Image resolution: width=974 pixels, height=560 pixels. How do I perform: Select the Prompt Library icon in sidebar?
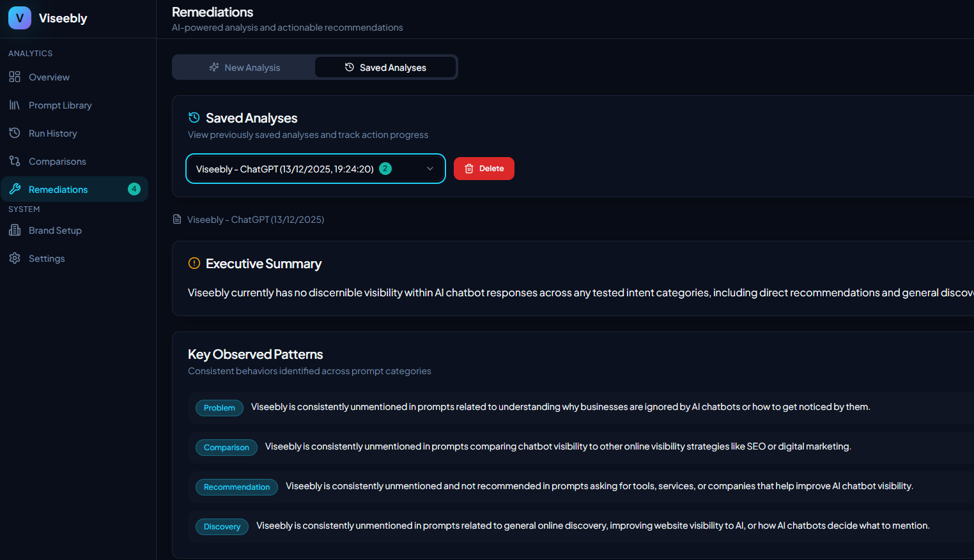coord(15,105)
